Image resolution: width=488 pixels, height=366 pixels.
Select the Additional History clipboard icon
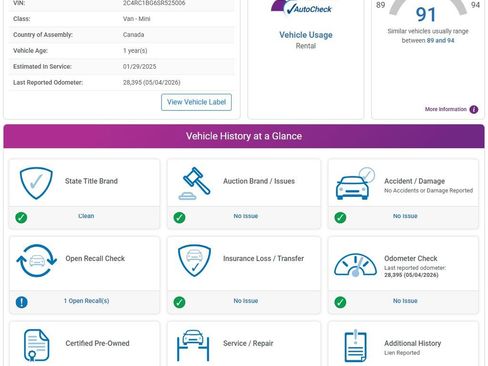point(355,346)
